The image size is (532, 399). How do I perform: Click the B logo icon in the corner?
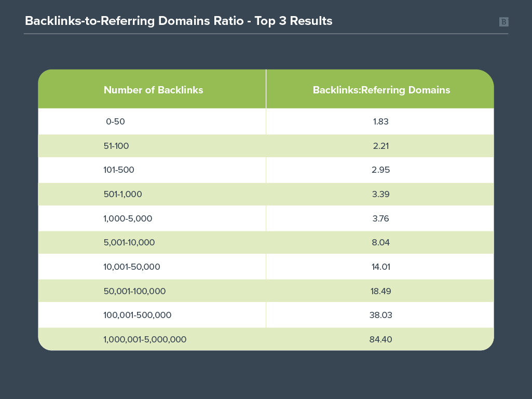[503, 22]
